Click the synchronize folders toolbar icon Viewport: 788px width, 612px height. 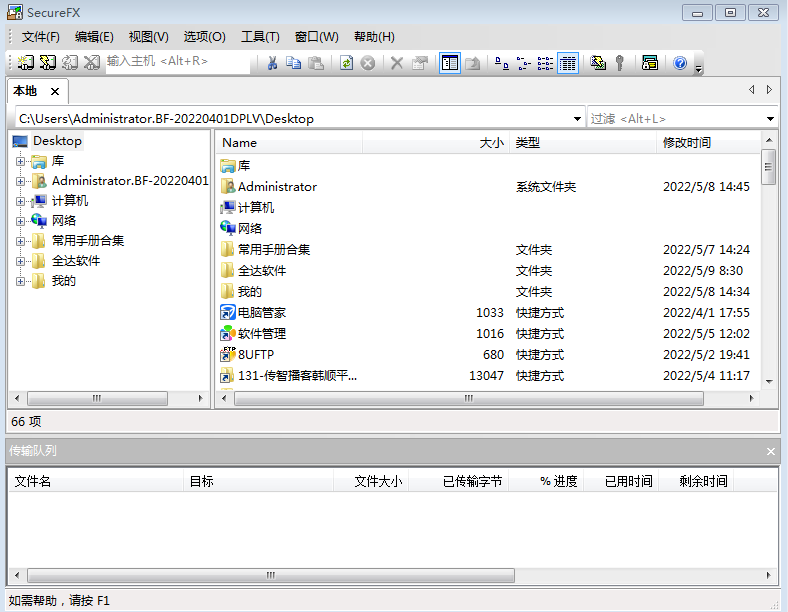[598, 63]
